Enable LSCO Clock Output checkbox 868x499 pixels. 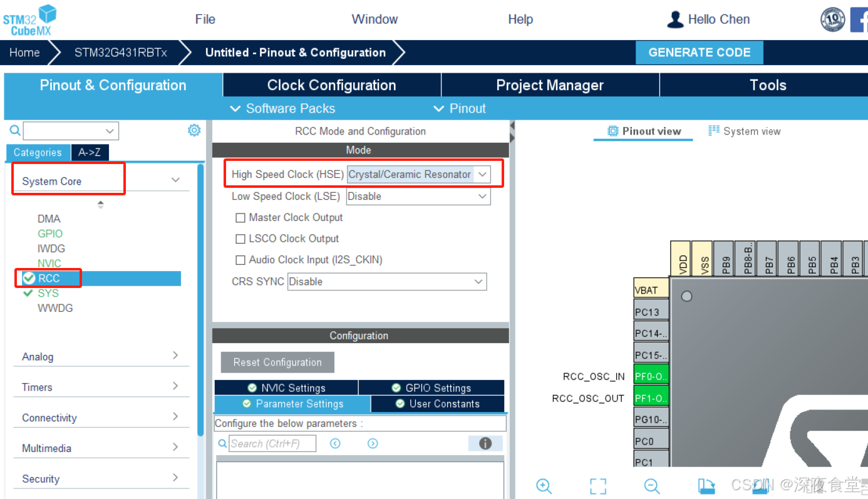tap(240, 239)
